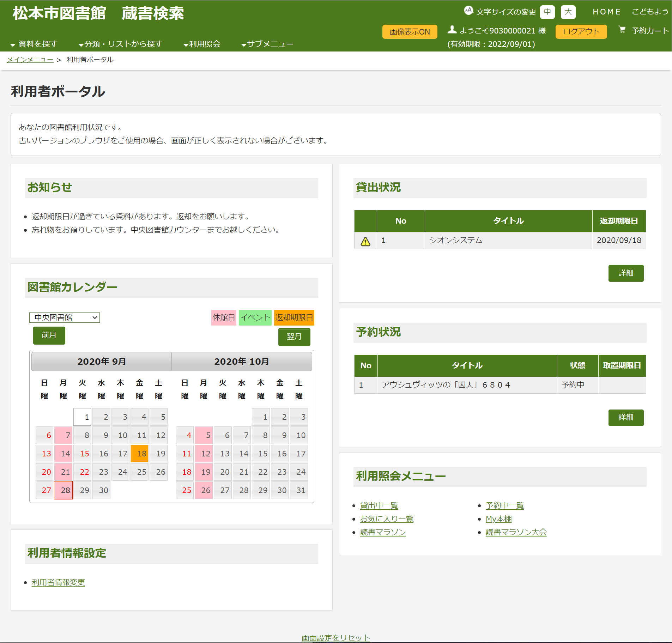Select October 12 closed day cell
The image size is (672, 643).
pos(204,454)
